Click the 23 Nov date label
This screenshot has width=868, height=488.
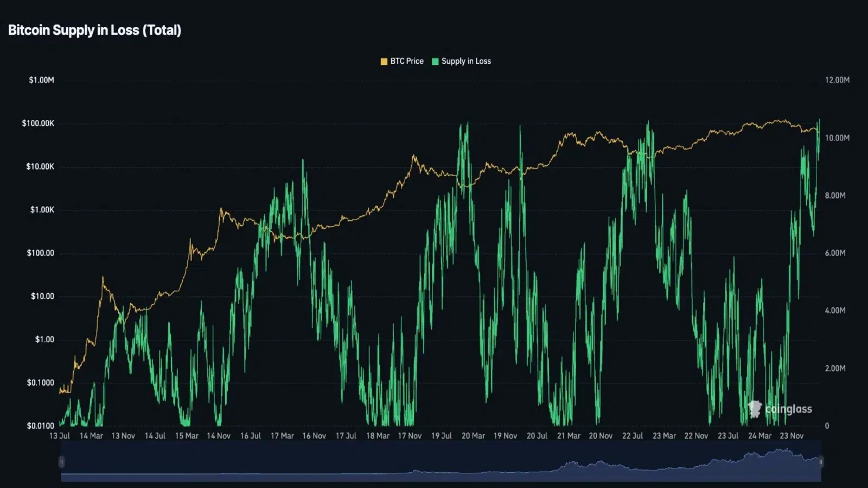point(792,436)
